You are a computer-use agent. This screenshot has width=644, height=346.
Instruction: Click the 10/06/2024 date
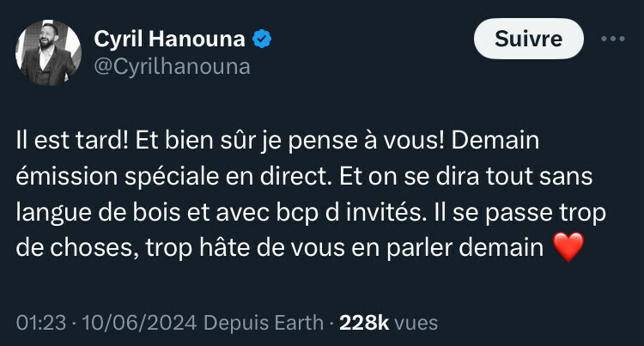pyautogui.click(x=140, y=323)
